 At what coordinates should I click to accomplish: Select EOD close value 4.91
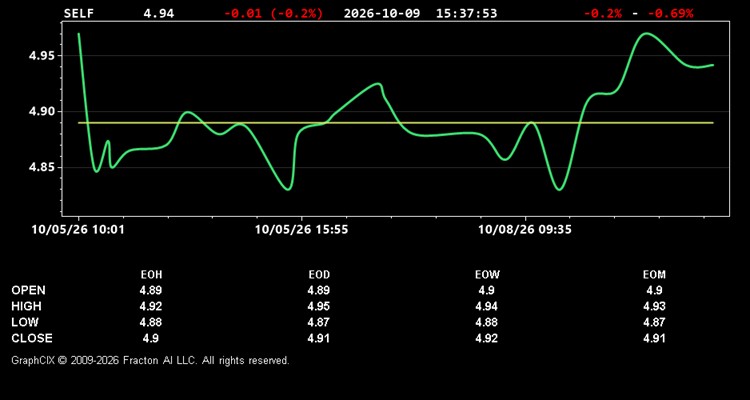point(319,338)
